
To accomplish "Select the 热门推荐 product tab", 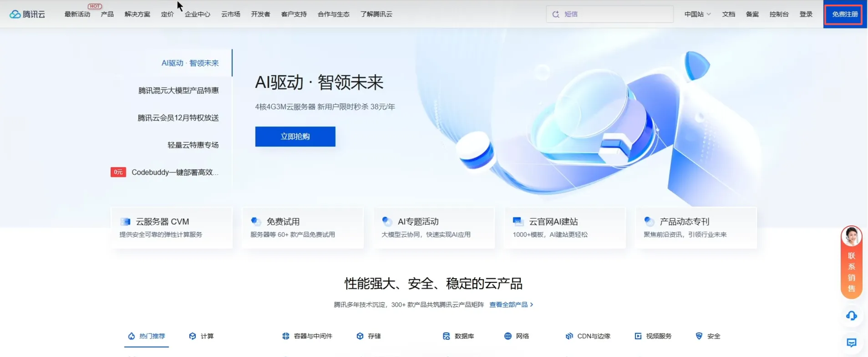I will (147, 336).
